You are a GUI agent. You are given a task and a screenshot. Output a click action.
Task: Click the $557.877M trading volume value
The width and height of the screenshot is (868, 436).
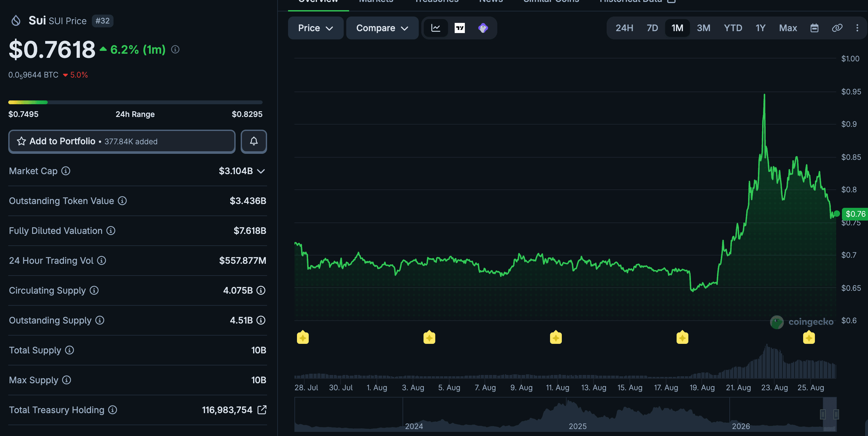coord(243,261)
